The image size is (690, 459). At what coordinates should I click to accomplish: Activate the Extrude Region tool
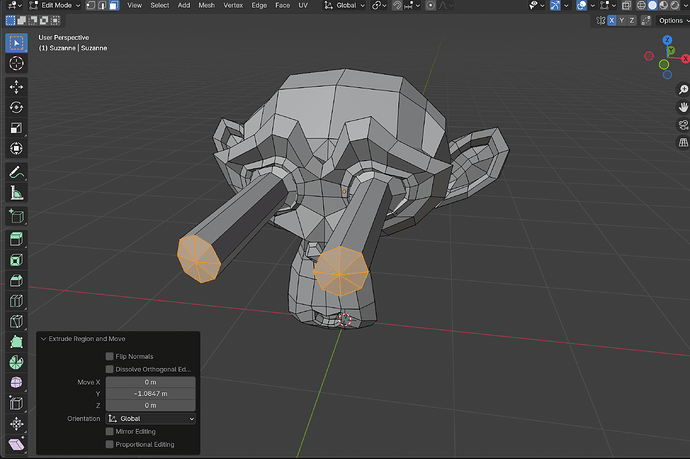[x=16, y=240]
